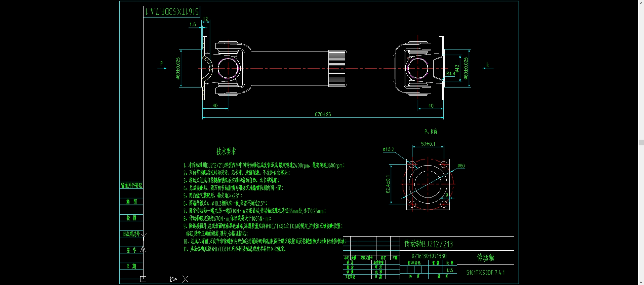Click the 比例 title block cell
This screenshot has width=644, height=285.
(450, 263)
